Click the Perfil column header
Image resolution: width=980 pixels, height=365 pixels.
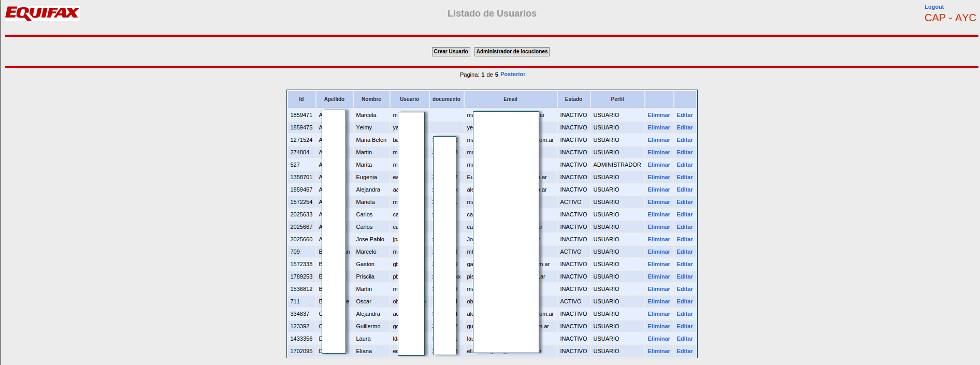point(617,99)
